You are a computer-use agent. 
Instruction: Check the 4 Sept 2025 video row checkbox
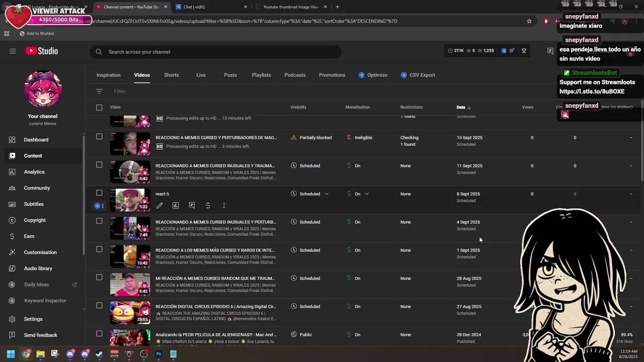pyautogui.click(x=99, y=221)
